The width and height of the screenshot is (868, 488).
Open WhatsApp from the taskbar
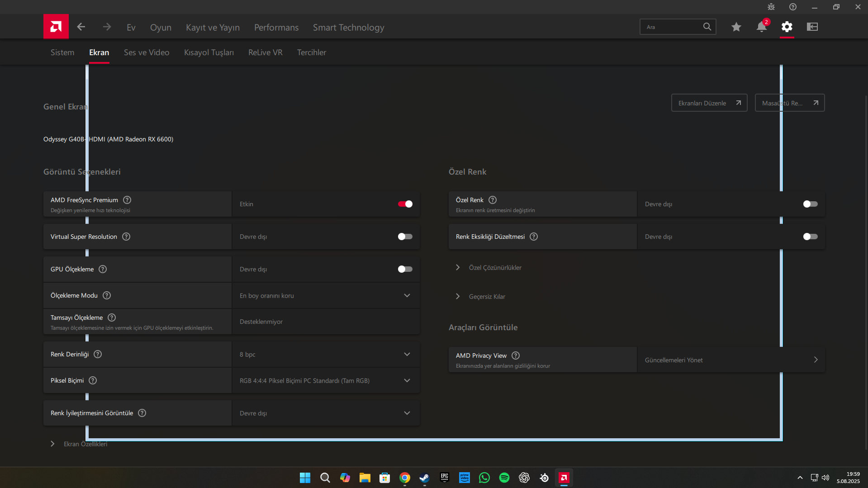tap(484, 478)
